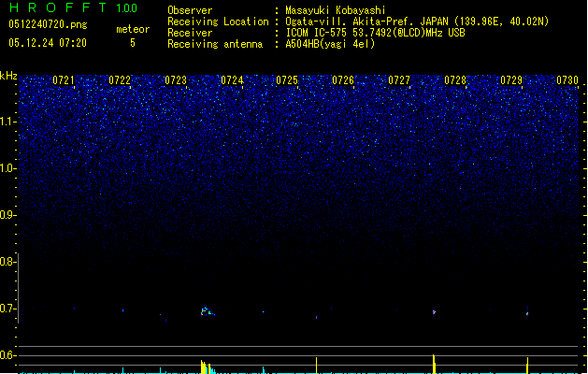This screenshot has height=374, width=588.
Task: Click the yellow intensity spike below 0729
Action: pyautogui.click(x=527, y=366)
